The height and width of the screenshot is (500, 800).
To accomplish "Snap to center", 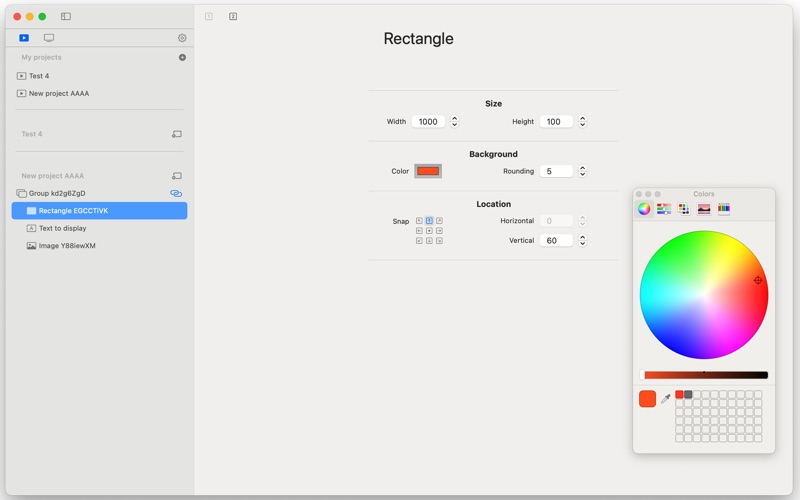I will (429, 231).
